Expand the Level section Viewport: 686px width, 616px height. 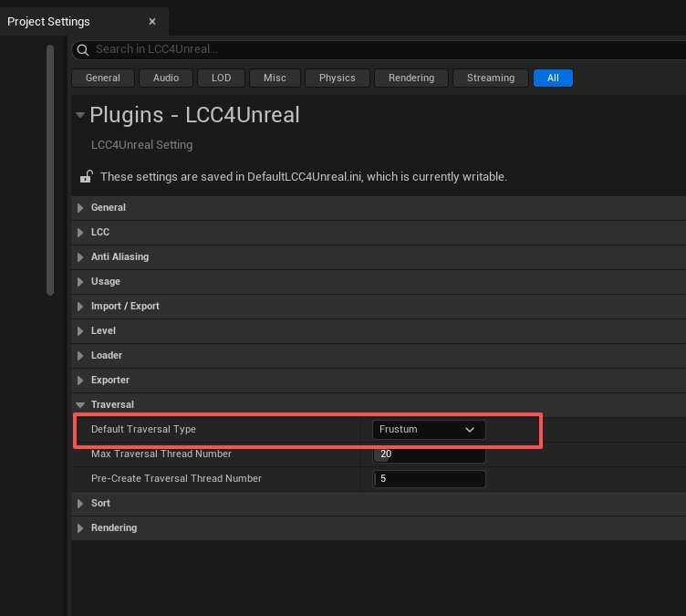tap(80, 331)
